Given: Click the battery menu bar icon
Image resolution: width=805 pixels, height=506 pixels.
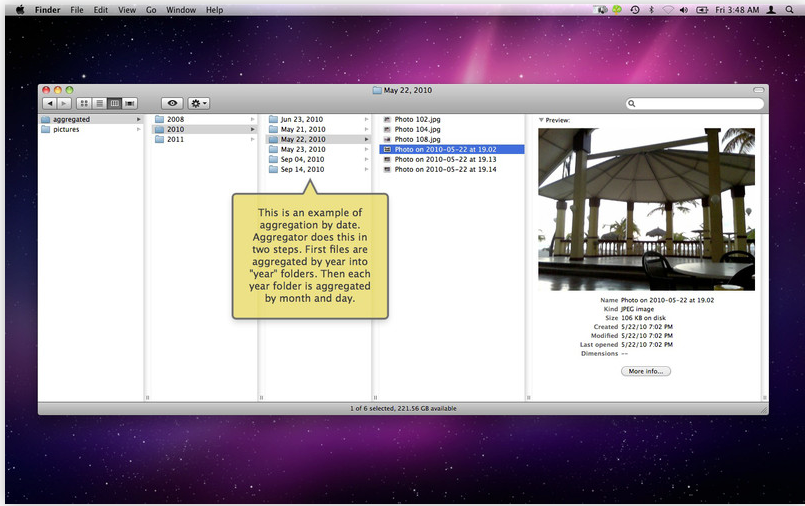Looking at the screenshot, I should click(702, 10).
